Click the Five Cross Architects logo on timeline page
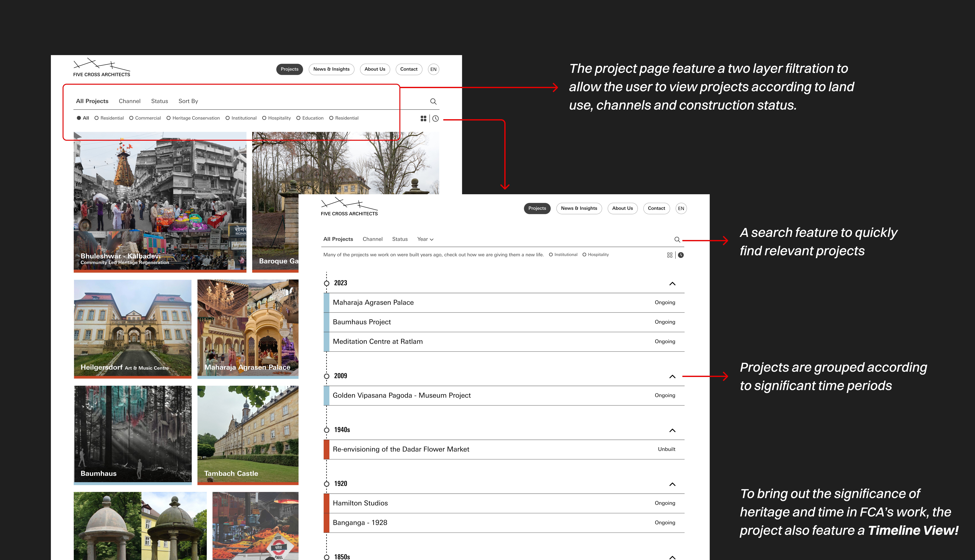This screenshot has width=975, height=560. (x=349, y=207)
